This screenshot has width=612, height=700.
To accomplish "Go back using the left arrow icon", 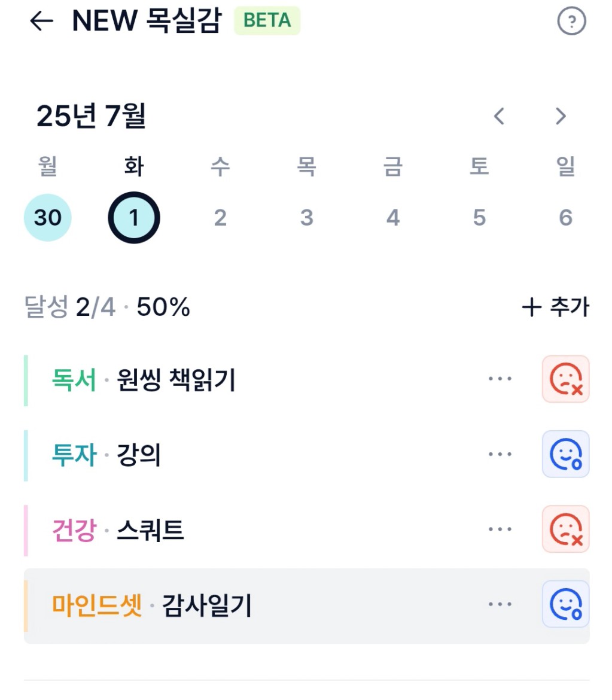I will pyautogui.click(x=41, y=21).
